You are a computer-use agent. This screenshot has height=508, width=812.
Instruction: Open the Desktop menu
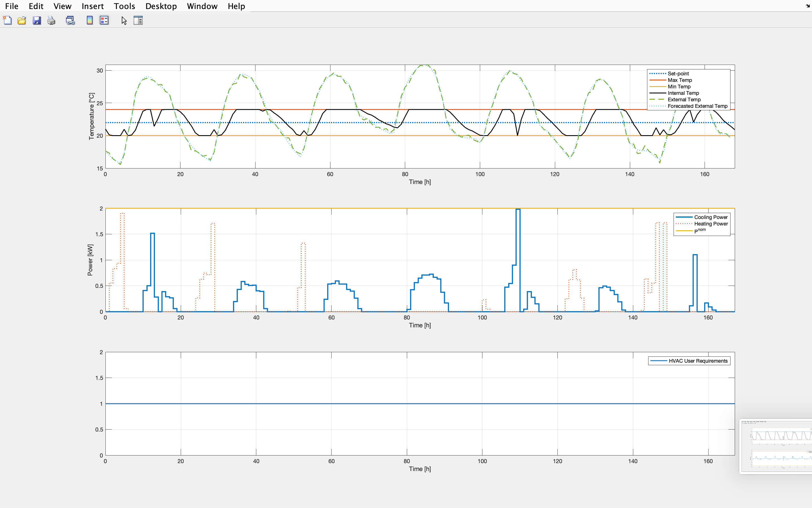[161, 6]
